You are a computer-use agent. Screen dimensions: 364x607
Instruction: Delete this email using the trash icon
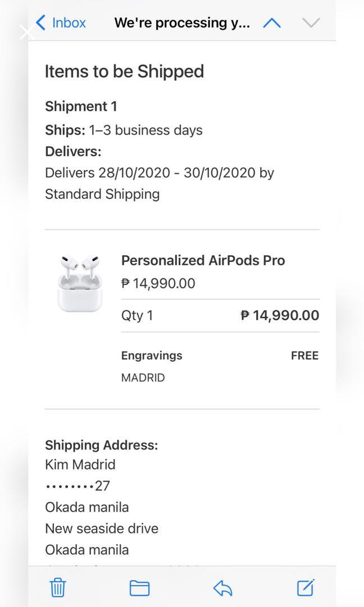(57, 587)
